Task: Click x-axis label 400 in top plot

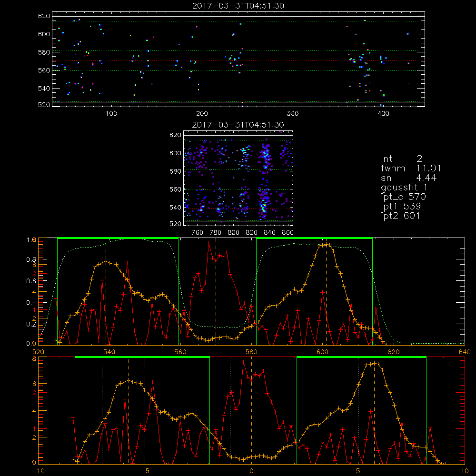Action: coord(383,114)
